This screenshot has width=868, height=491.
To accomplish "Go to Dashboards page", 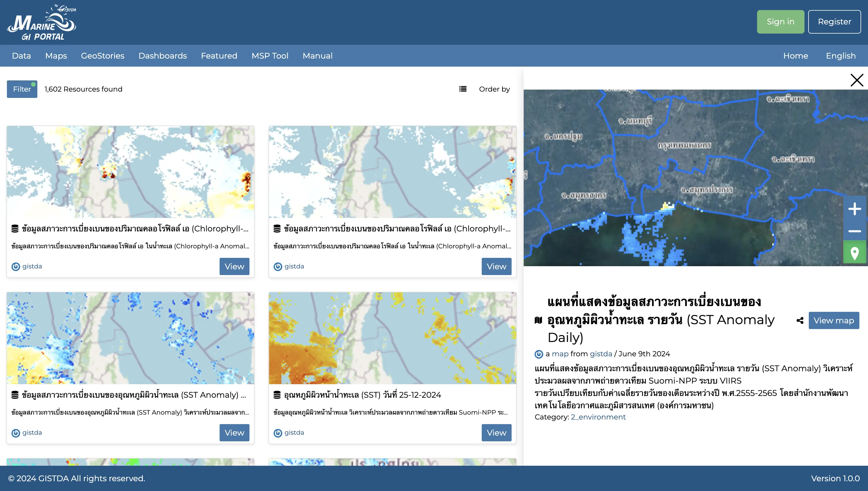I will (163, 56).
